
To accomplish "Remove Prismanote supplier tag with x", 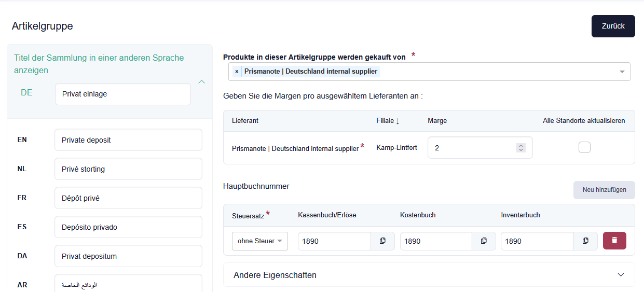I will coord(237,72).
